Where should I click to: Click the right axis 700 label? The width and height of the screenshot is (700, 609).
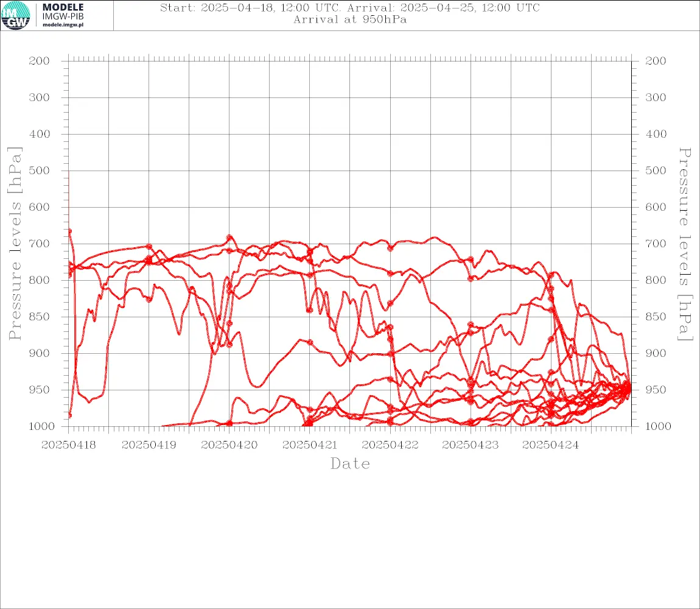[x=656, y=244]
